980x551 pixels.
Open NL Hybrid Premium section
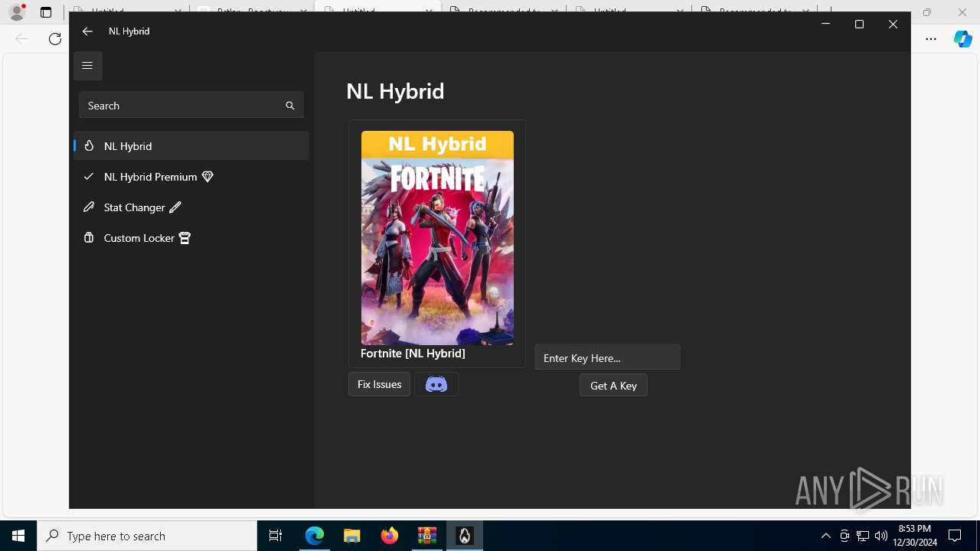pyautogui.click(x=191, y=177)
